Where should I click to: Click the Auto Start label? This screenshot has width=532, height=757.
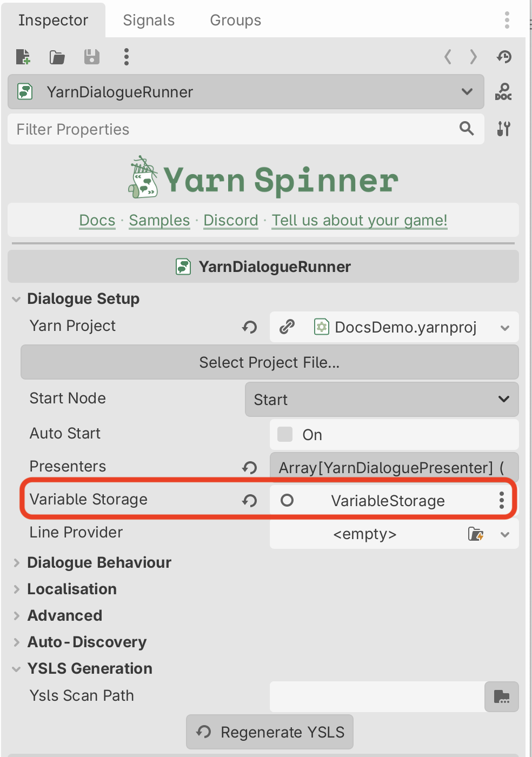65,433
